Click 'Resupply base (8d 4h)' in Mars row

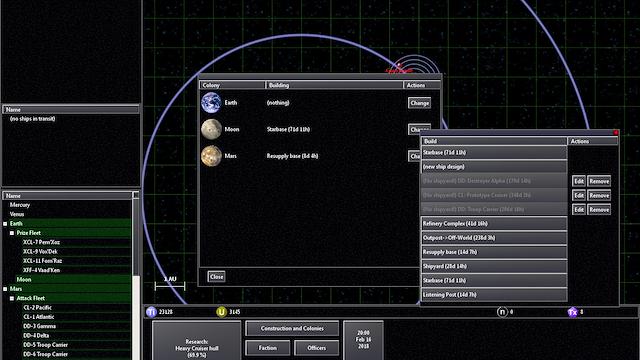pyautogui.click(x=292, y=156)
